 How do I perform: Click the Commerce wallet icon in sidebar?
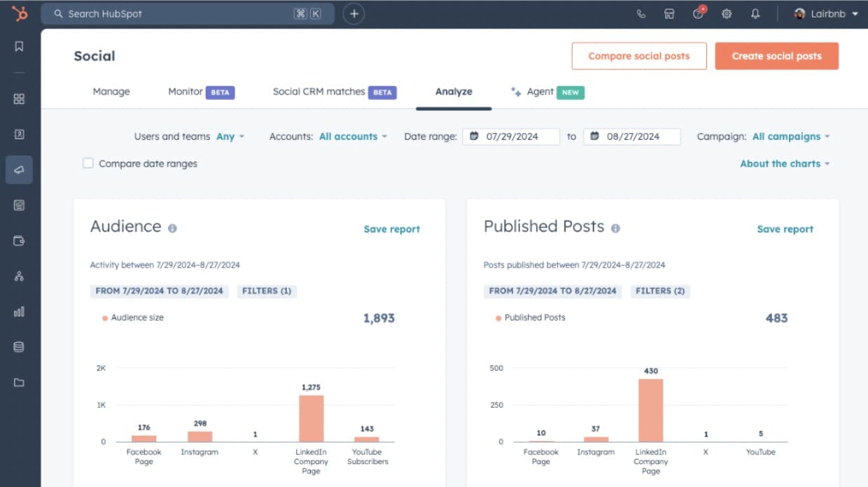[x=20, y=240]
